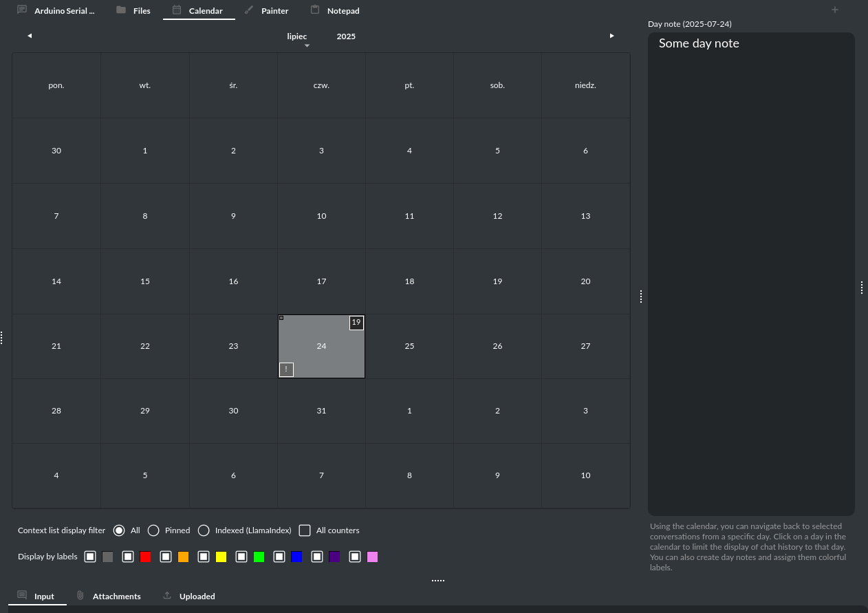Click the counter badge 19 on July 24
Viewport: 868px width, 613px height.
click(356, 322)
